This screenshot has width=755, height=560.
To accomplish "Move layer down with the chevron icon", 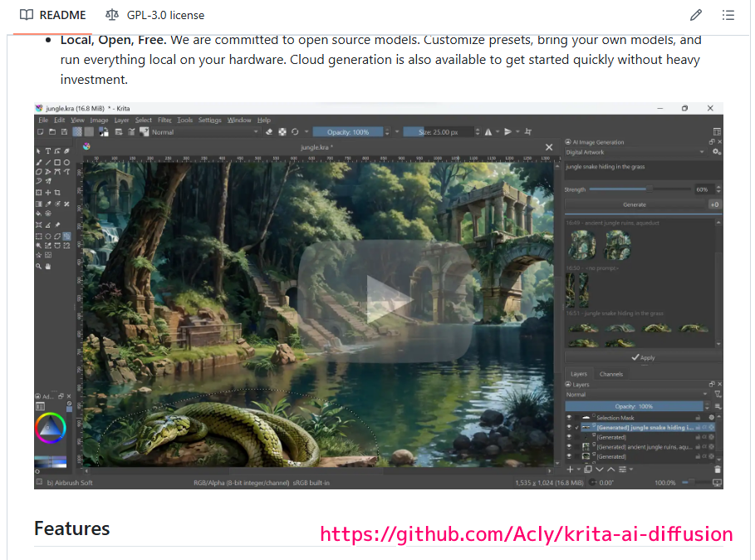I will tap(600, 469).
